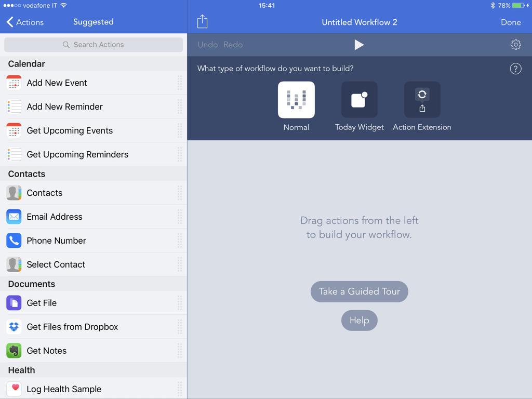
Task: Tap Undo in the toolbar
Action: [208, 45]
